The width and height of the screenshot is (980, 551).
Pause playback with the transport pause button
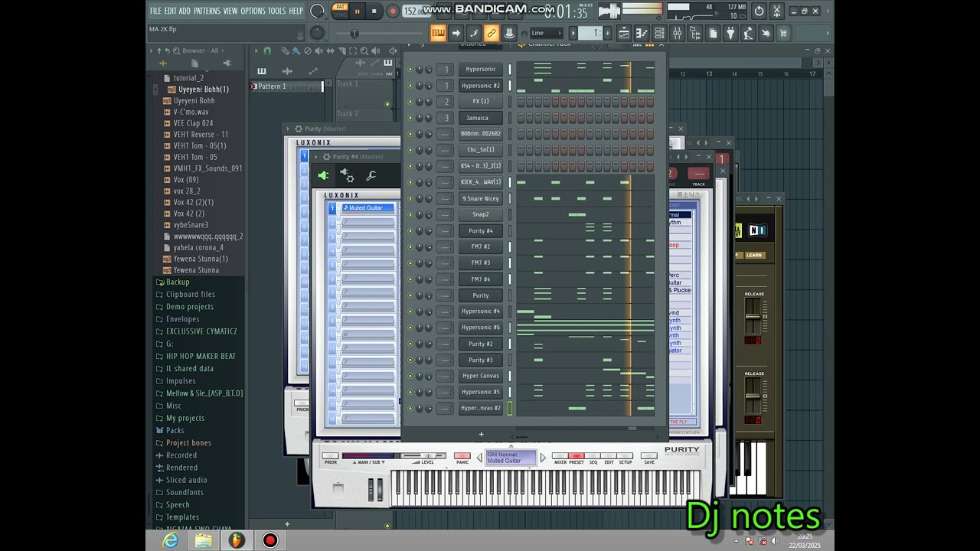click(x=357, y=11)
